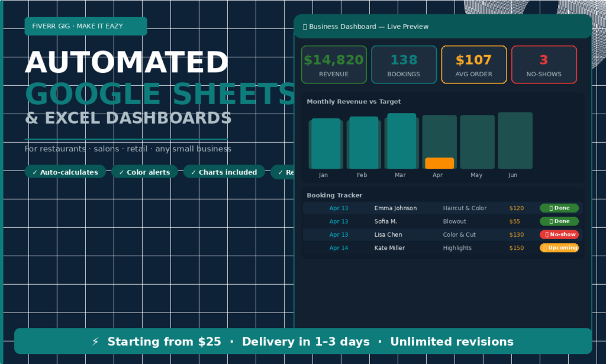The image size is (606, 364).
Task: Click the orange Apr revenue bar
Action: (x=440, y=163)
